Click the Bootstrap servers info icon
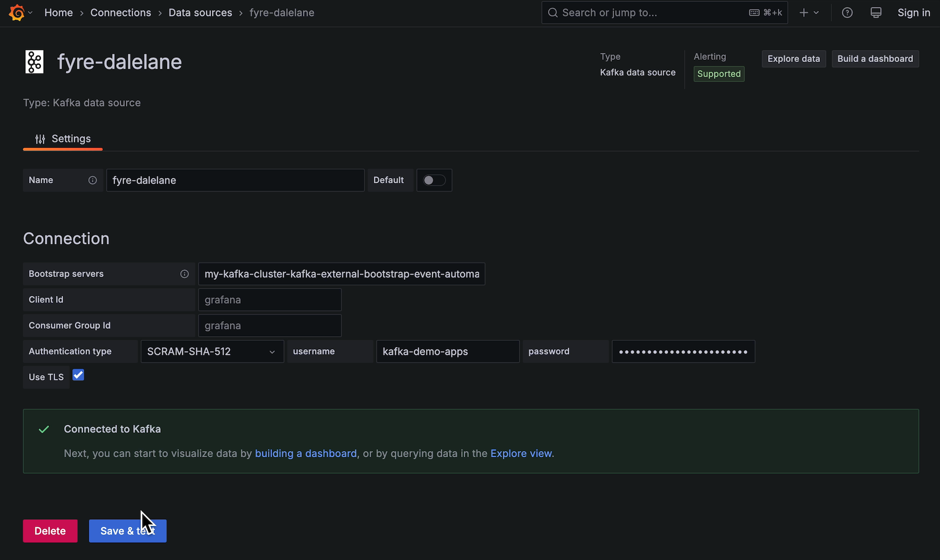The height and width of the screenshot is (560, 940). pos(184,274)
